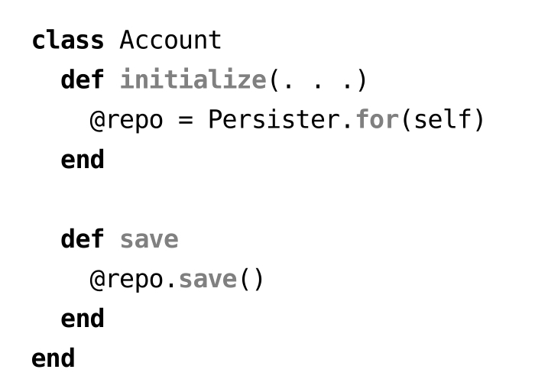Click @repo in the assignment line
This screenshot has height=392, width=548.
click(126, 120)
